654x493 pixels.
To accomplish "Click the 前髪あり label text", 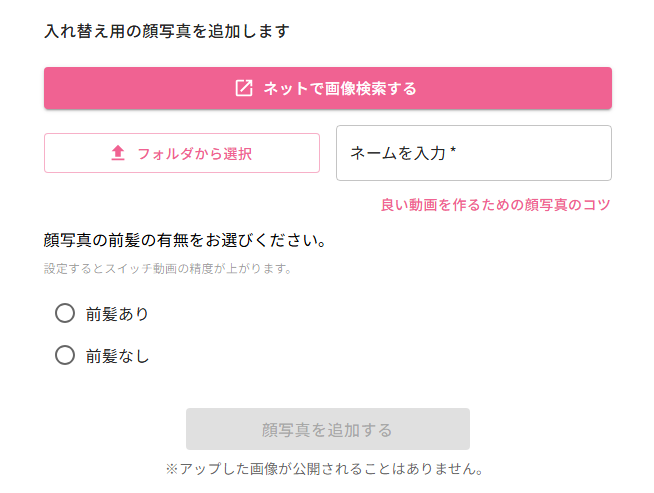I will coord(117,314).
